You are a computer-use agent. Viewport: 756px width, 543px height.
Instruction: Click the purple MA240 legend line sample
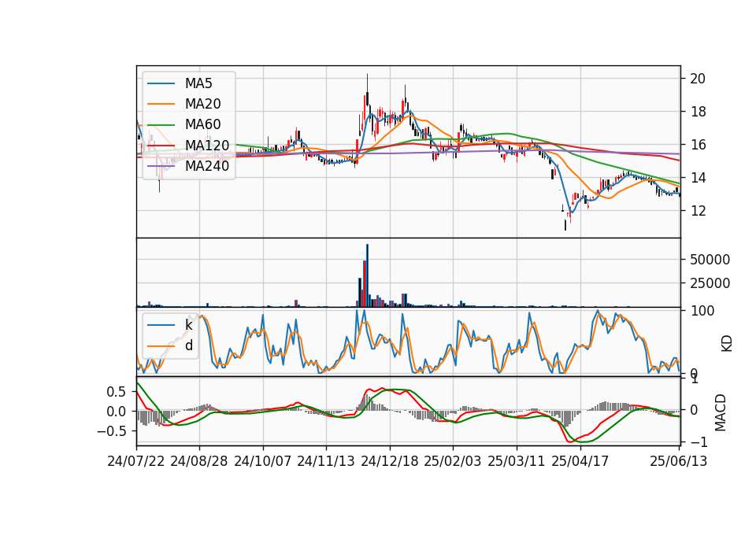point(161,166)
